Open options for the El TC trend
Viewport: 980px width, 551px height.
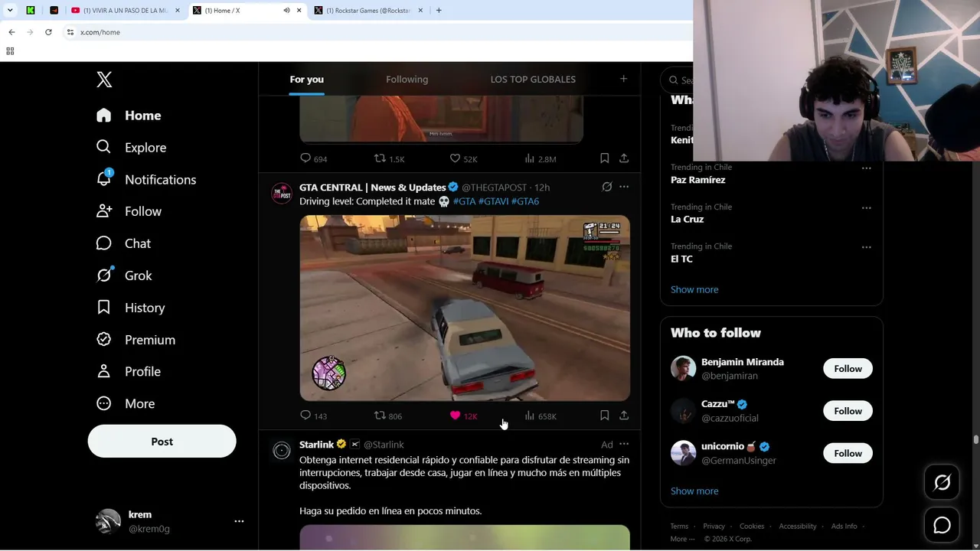866,246
